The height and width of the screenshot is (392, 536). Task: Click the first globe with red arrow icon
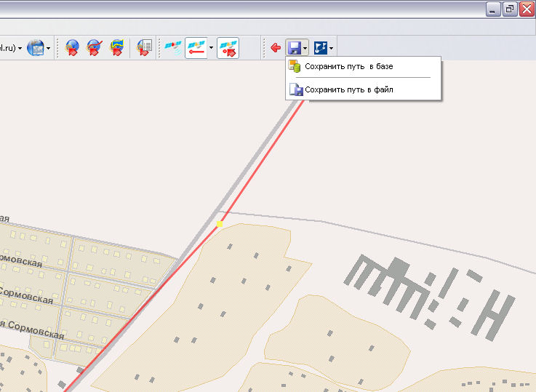72,48
